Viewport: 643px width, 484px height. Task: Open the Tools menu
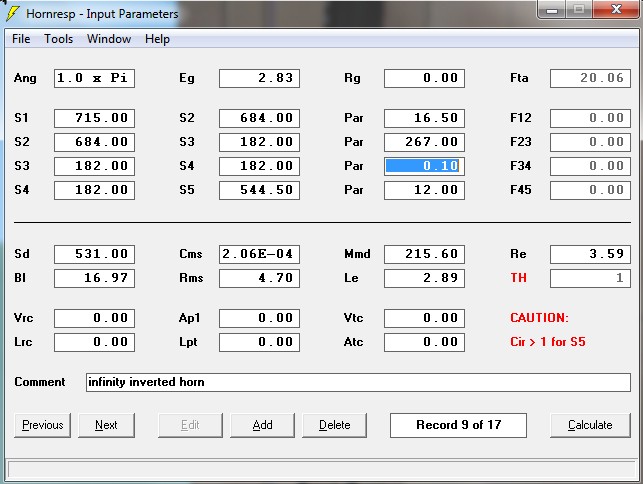point(58,39)
